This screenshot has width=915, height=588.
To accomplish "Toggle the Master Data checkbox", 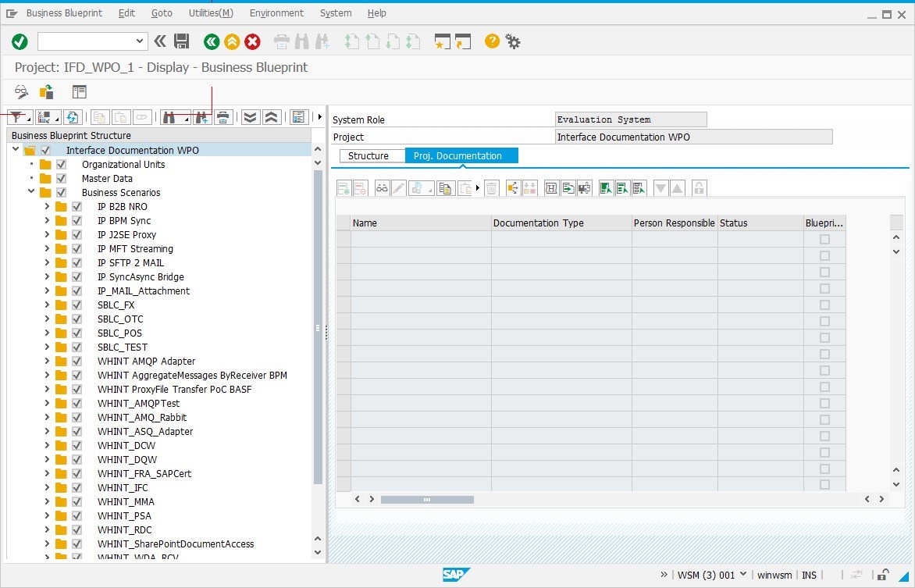I will 62,178.
